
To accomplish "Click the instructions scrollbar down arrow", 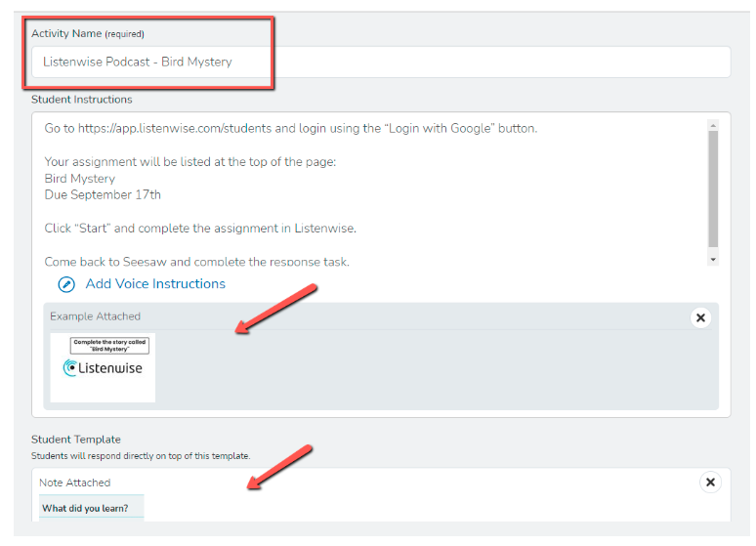I will tap(713, 259).
